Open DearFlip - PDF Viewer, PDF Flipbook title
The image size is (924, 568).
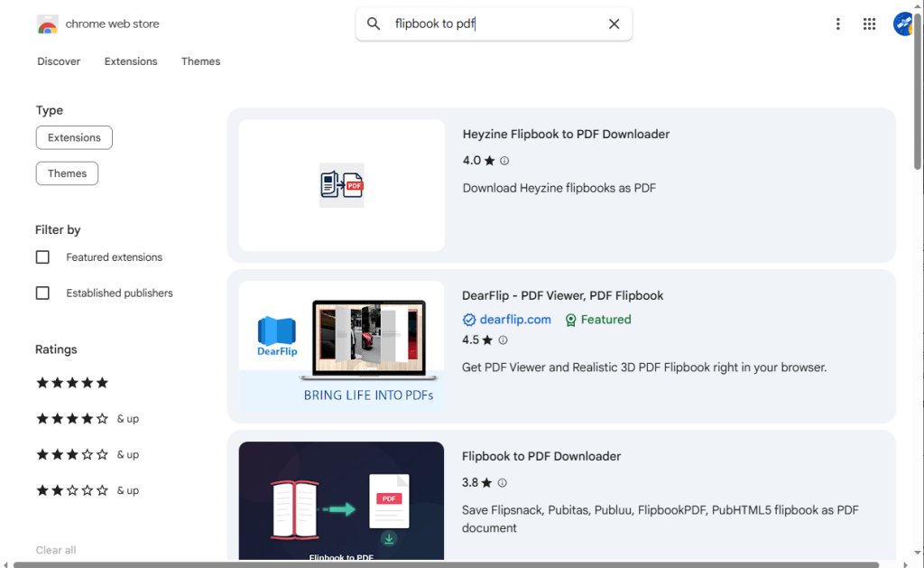tap(562, 295)
